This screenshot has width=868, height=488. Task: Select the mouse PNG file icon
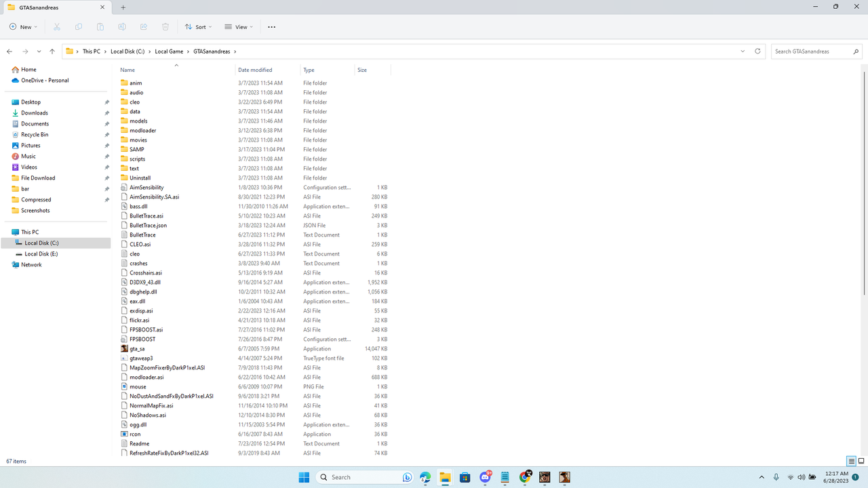point(124,386)
